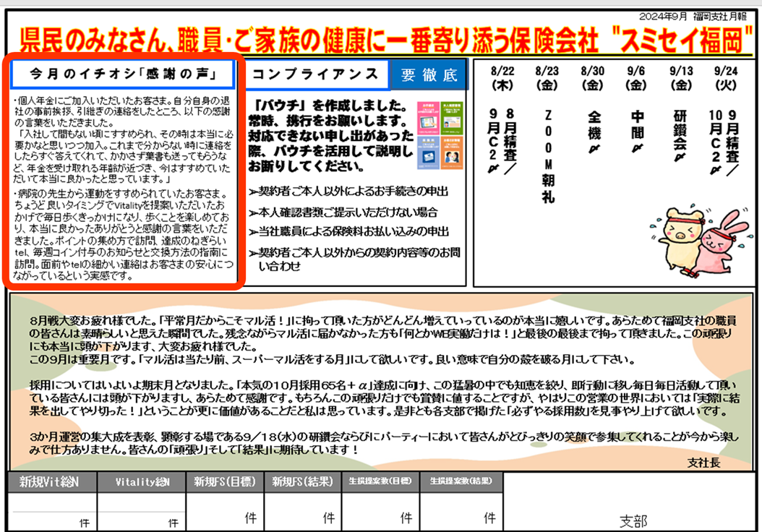Click the vertical "中間〆" schedule entry

pos(637,132)
